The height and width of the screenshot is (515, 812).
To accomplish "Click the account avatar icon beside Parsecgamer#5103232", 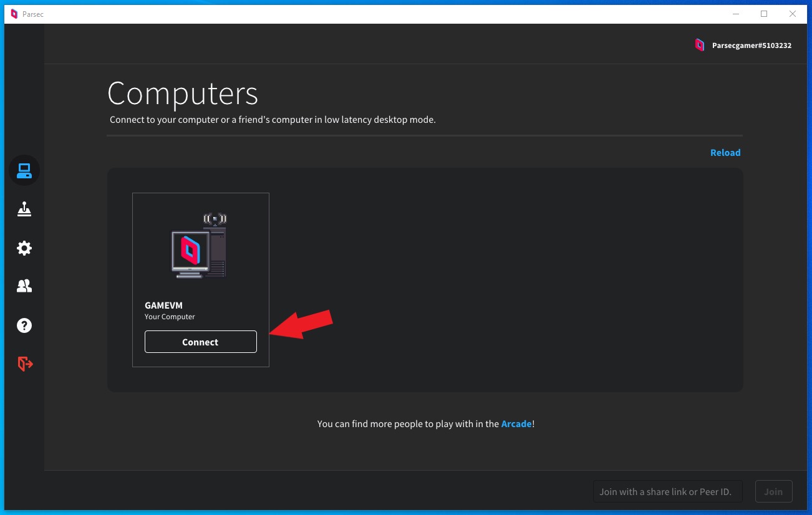I will click(700, 45).
